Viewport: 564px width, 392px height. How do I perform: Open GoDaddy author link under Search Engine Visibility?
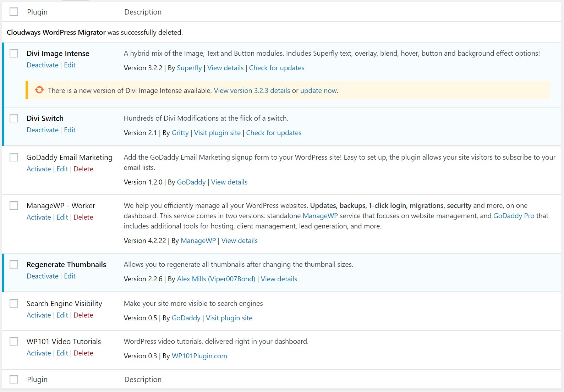(186, 318)
